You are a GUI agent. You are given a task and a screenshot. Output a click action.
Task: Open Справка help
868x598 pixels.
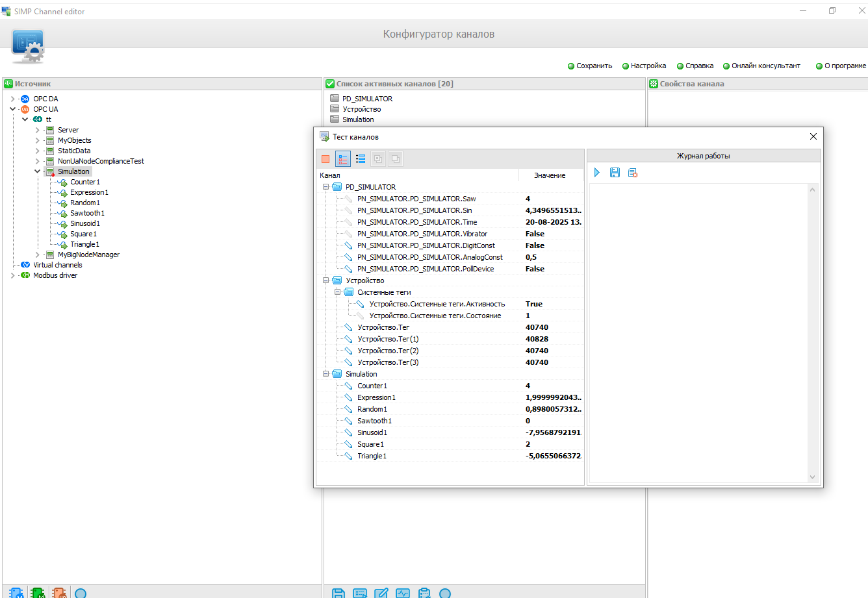tap(695, 66)
